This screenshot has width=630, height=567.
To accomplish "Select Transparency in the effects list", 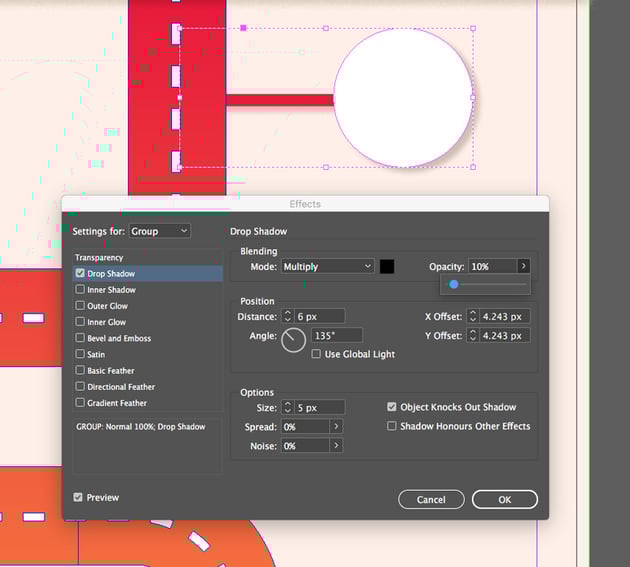I will click(99, 258).
